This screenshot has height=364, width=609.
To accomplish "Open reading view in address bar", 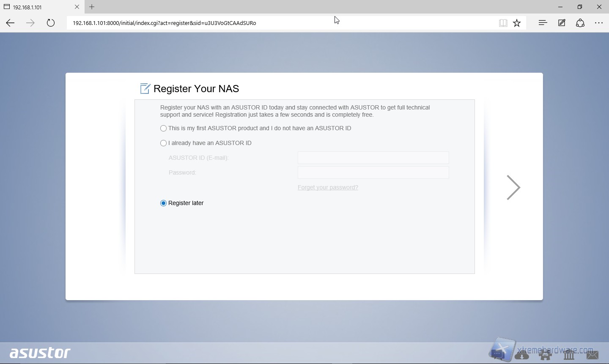I will pos(503,23).
